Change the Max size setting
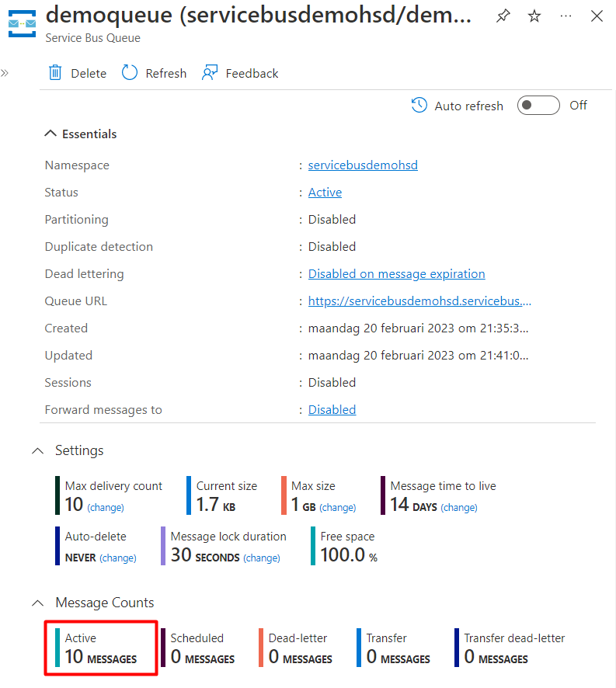The width and height of the screenshot is (616, 688). [x=338, y=508]
